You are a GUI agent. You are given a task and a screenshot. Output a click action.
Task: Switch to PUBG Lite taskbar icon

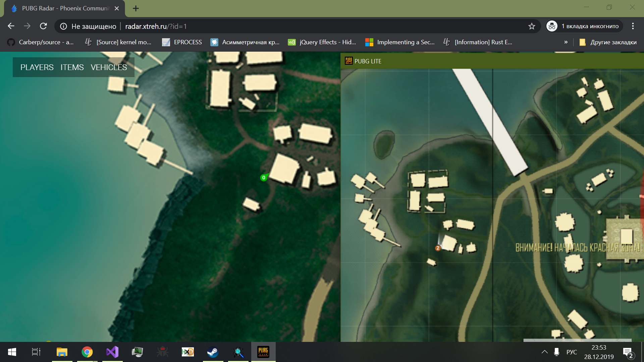[263, 352]
